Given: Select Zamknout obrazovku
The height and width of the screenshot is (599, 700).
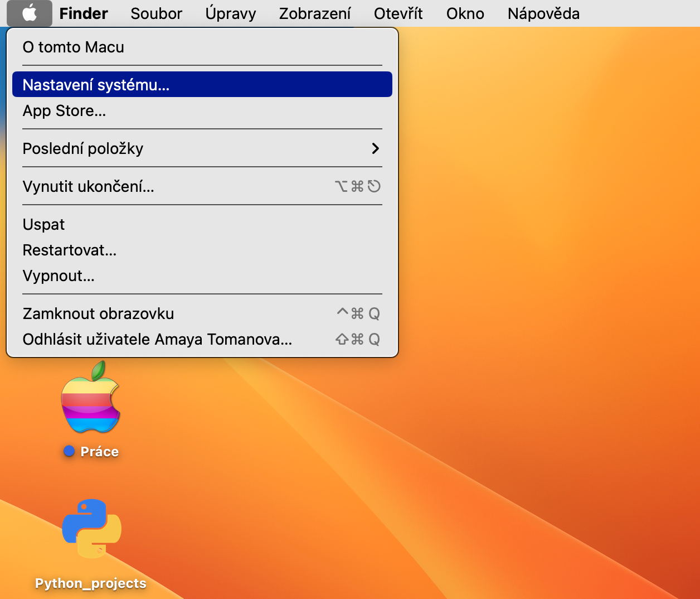Looking at the screenshot, I should pyautogui.click(x=202, y=313).
